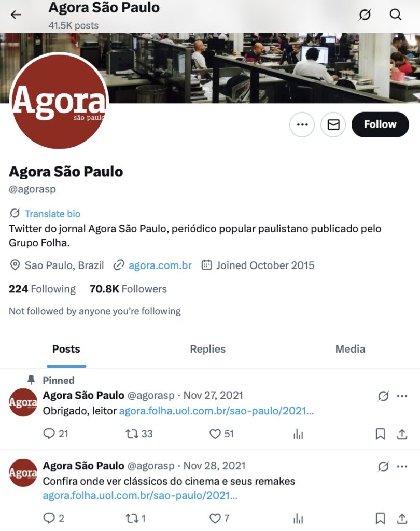The width and height of the screenshot is (420, 531).
Task: Switch to the Replies tab
Action: pyautogui.click(x=207, y=349)
